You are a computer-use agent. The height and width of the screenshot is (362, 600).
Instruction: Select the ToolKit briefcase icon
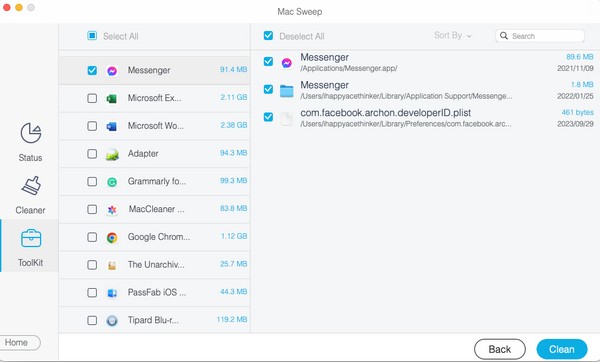click(31, 238)
